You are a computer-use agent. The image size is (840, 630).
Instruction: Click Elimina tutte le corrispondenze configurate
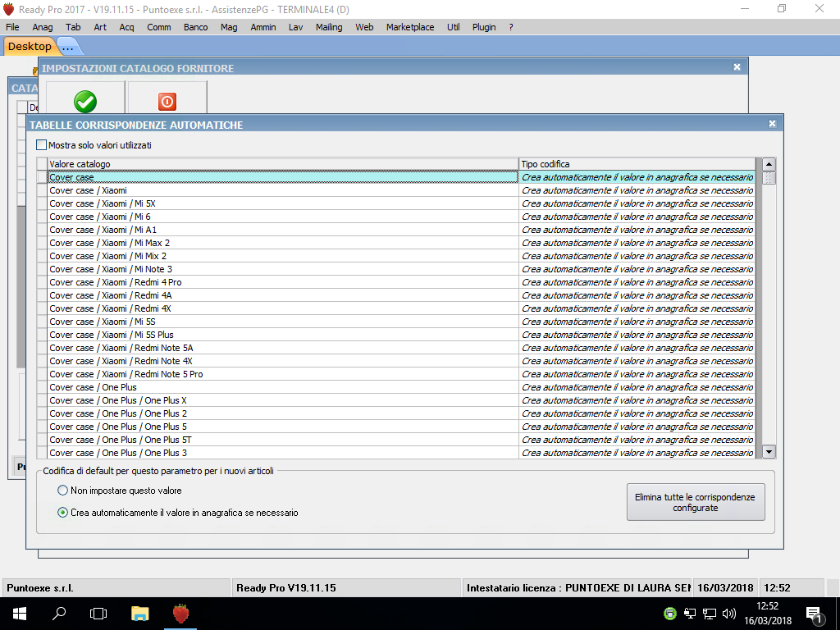(696, 502)
